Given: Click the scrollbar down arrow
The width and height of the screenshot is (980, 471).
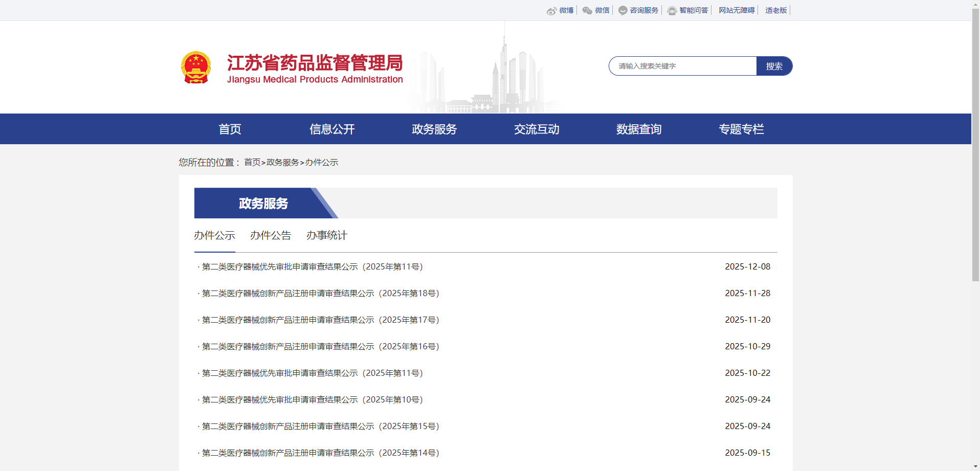Looking at the screenshot, I should pyautogui.click(x=975, y=466).
